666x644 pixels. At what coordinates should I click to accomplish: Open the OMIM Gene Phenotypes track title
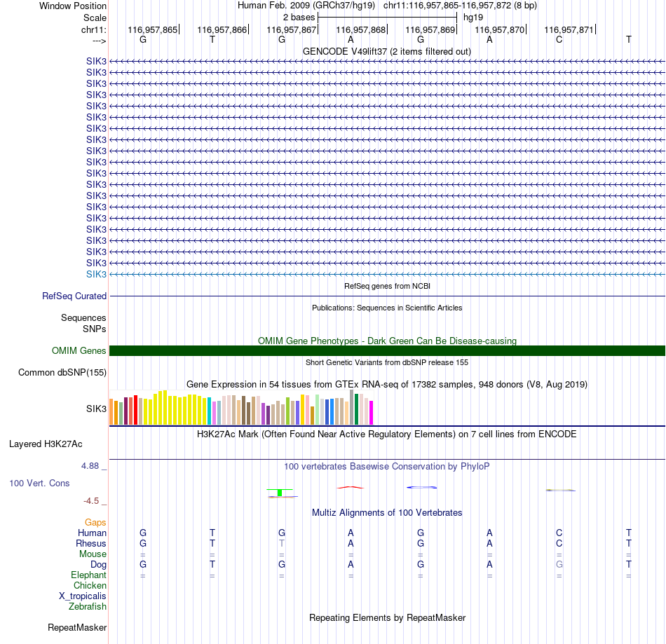pyautogui.click(x=387, y=341)
